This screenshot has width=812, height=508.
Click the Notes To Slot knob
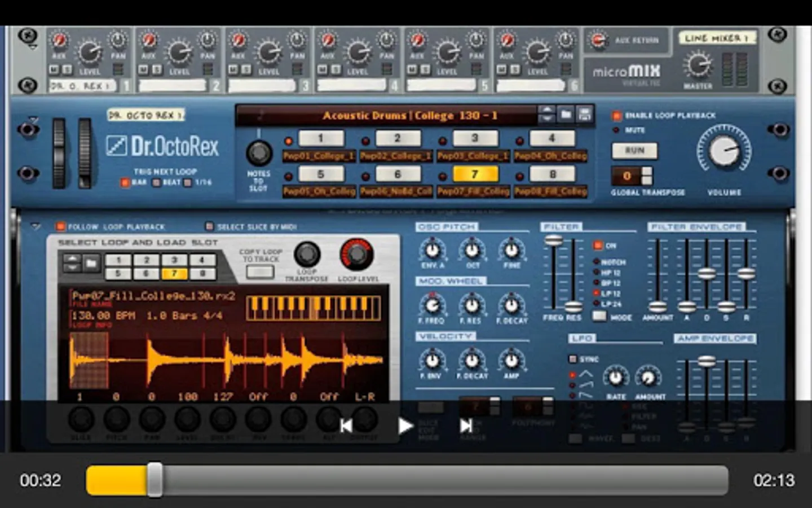(x=259, y=152)
